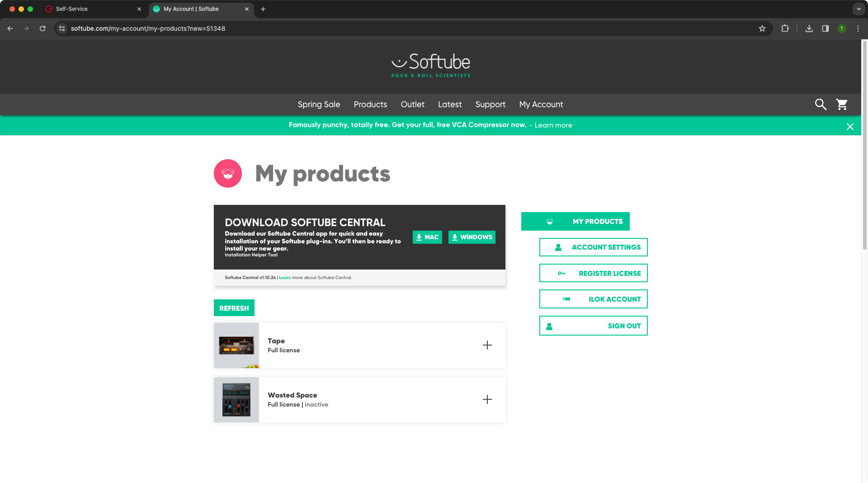Click the Tape product thumbnail

click(236, 346)
